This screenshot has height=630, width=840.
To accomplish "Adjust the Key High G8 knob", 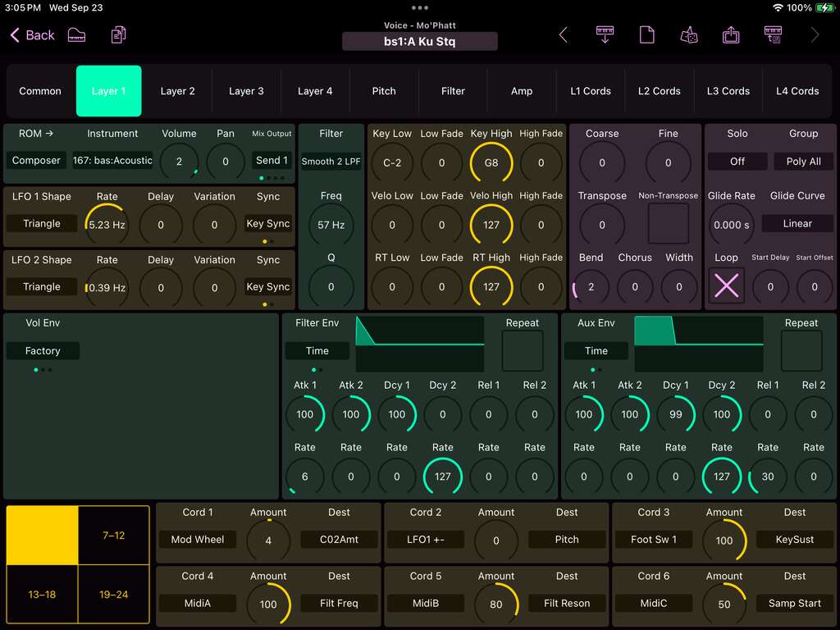I will point(491,162).
